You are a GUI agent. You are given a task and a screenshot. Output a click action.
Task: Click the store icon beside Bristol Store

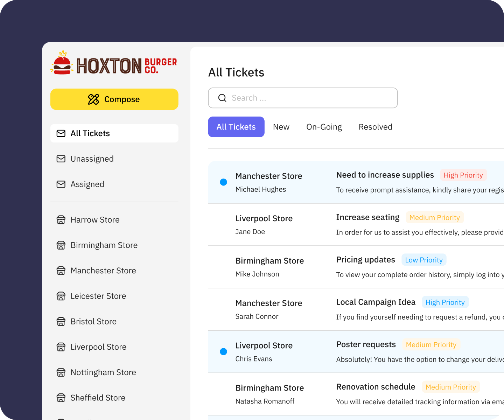(61, 321)
